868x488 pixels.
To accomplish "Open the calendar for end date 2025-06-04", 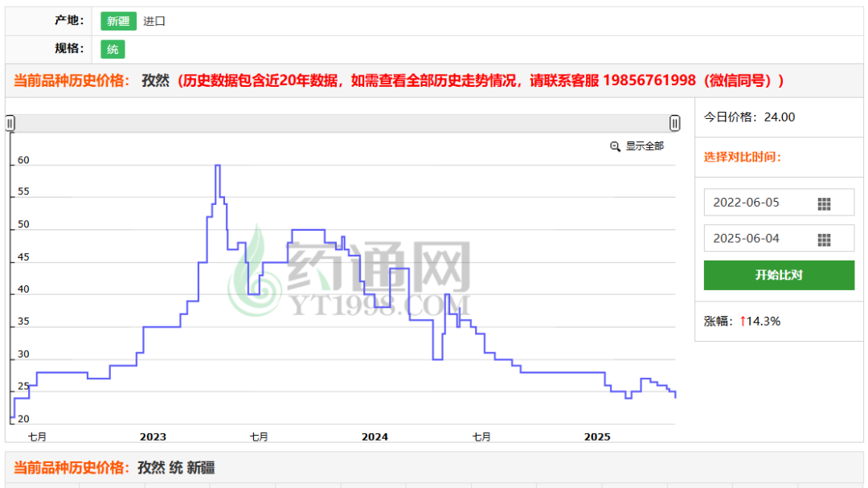I will tap(824, 240).
